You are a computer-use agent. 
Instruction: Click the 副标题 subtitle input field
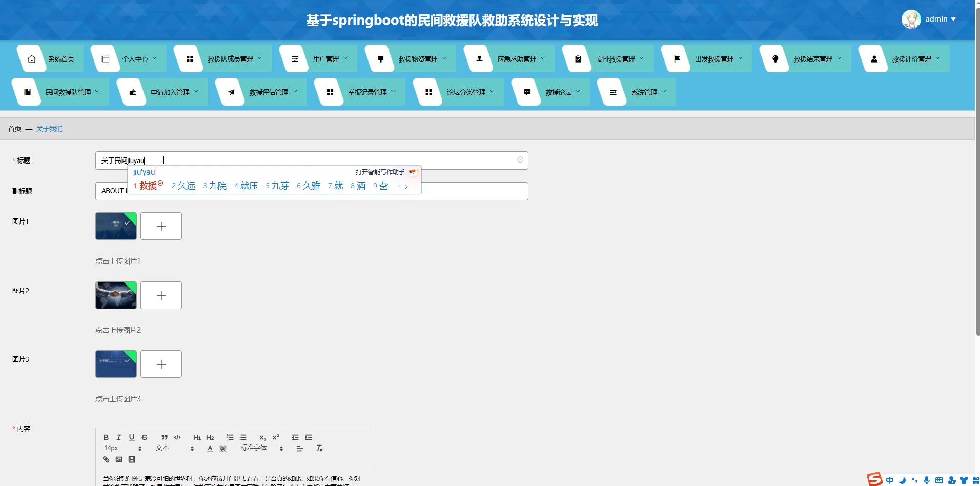[x=312, y=191]
